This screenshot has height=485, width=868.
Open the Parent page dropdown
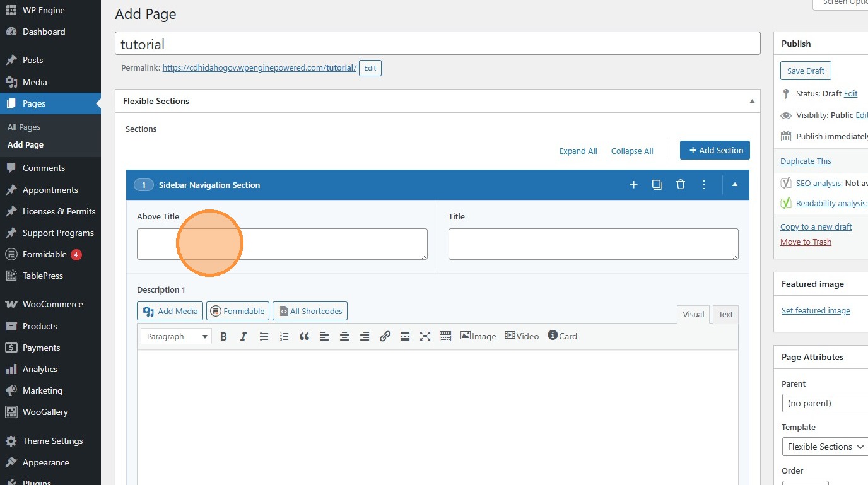pyautogui.click(x=825, y=403)
